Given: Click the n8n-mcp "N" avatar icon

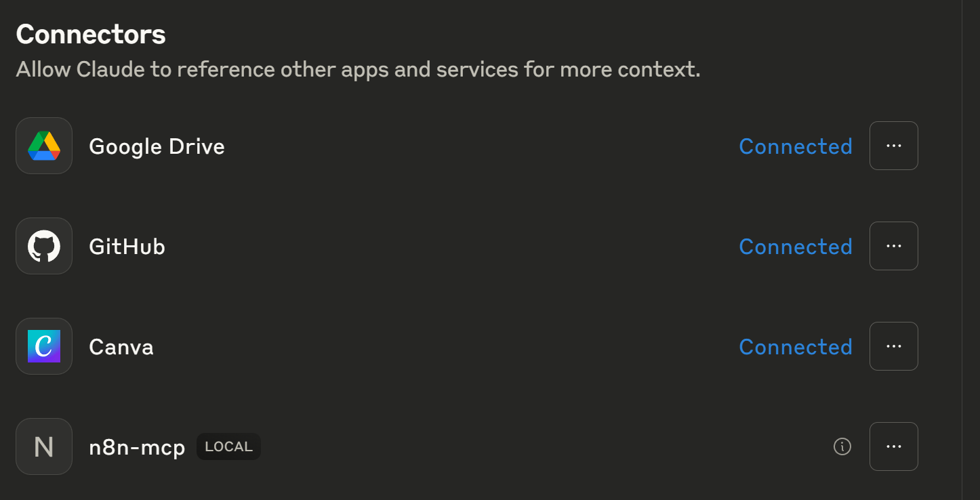Looking at the screenshot, I should 44,446.
